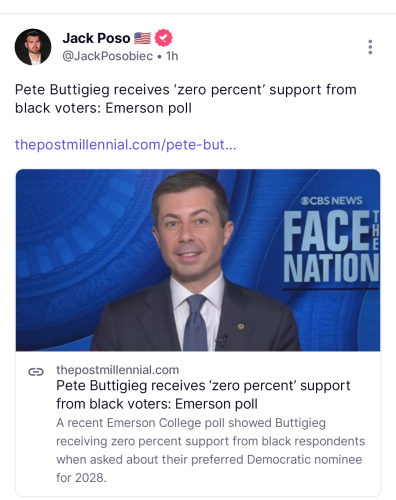The image size is (396, 500).
Task: Click the red verified checkmark badge
Action: click(163, 38)
